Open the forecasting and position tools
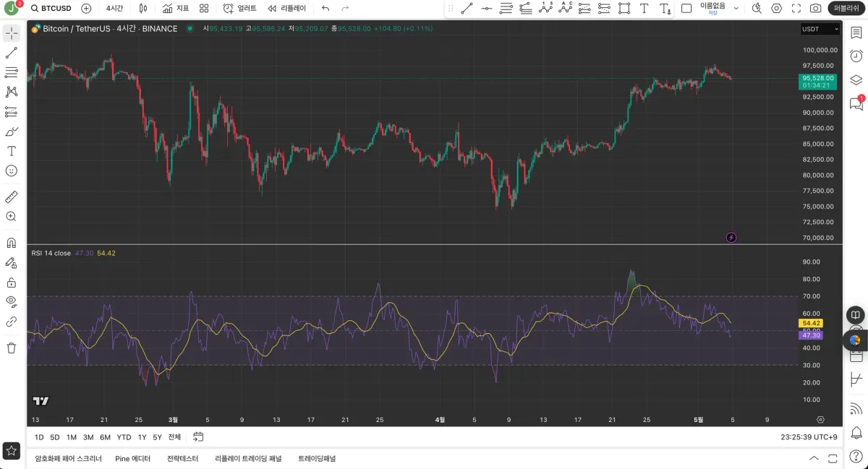This screenshot has height=469, width=868. coord(12,111)
